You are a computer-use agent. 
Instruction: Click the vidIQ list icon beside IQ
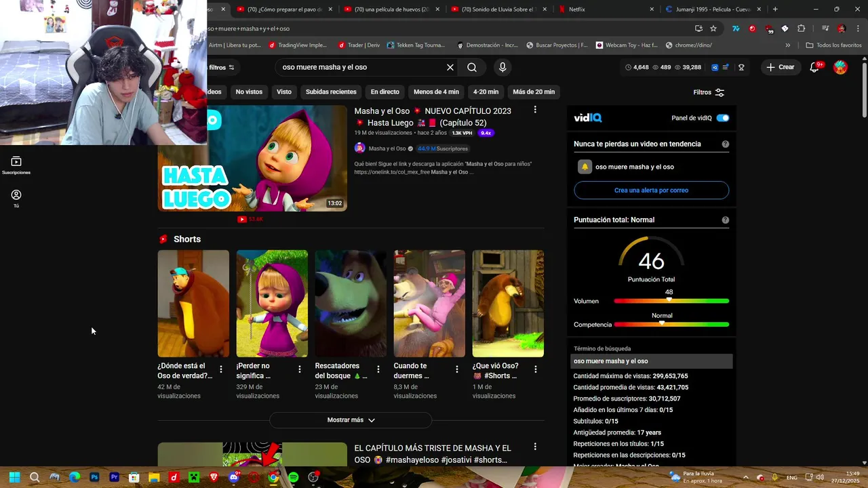click(x=726, y=67)
